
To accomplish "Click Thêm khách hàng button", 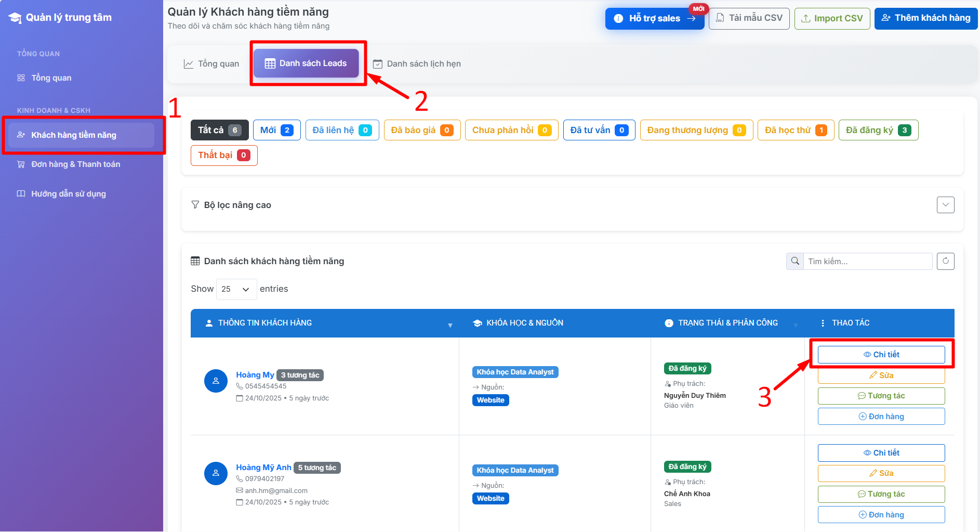I will tap(925, 18).
